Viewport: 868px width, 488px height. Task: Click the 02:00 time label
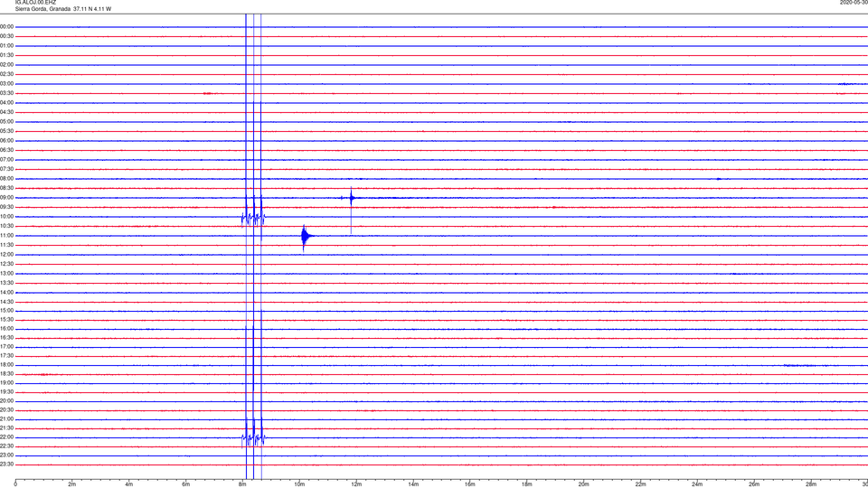coord(7,65)
